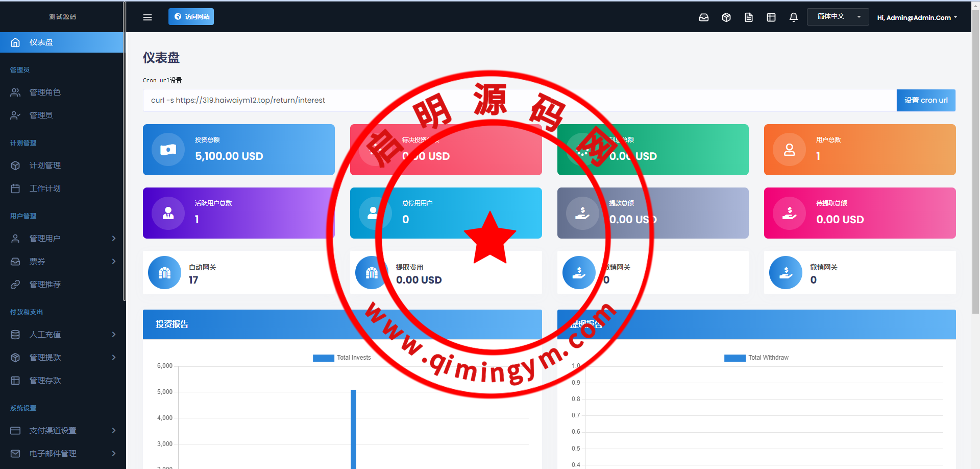The width and height of the screenshot is (980, 469).
Task: Click the table layout icon in header
Action: [771, 17]
